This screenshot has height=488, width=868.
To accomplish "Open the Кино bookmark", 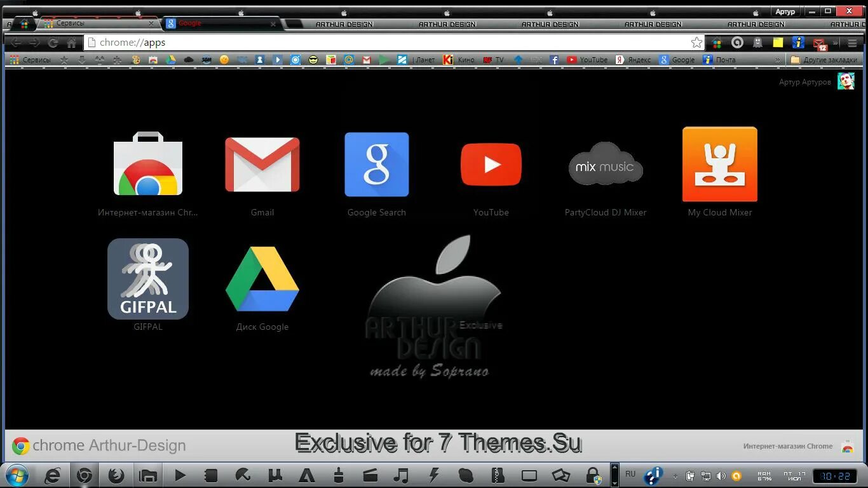I will [x=459, y=60].
